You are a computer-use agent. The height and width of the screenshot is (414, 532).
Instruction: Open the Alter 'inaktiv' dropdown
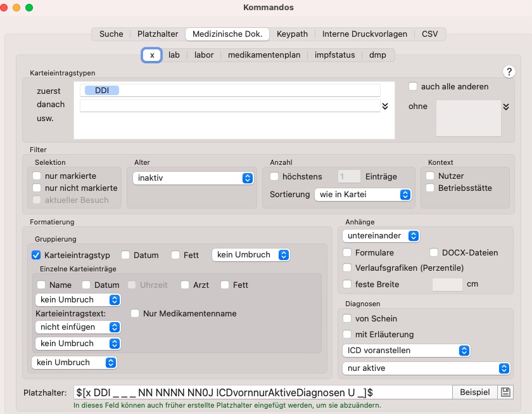pos(193,178)
